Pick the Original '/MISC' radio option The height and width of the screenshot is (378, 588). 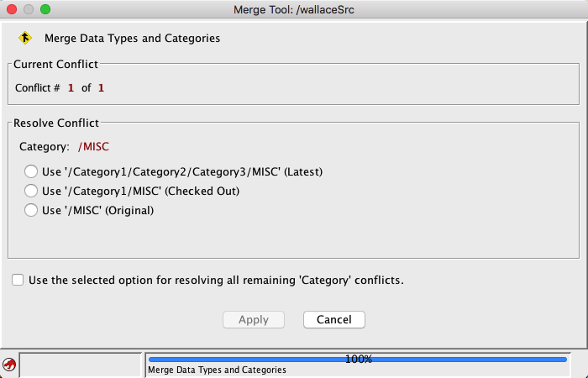point(31,211)
